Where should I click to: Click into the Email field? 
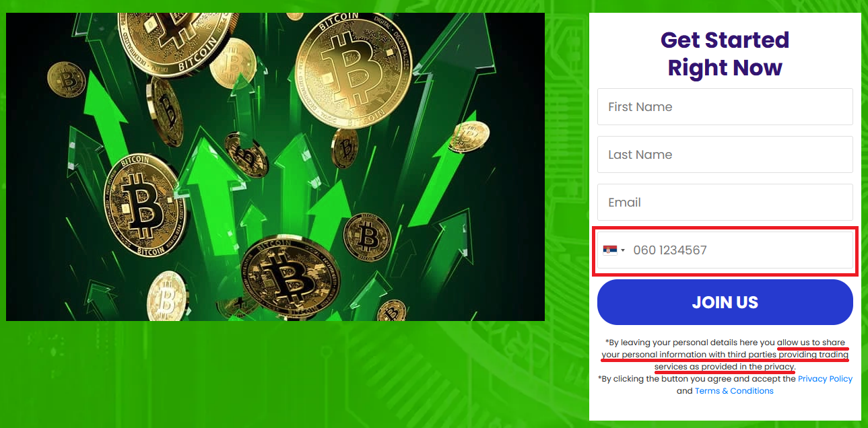click(725, 202)
